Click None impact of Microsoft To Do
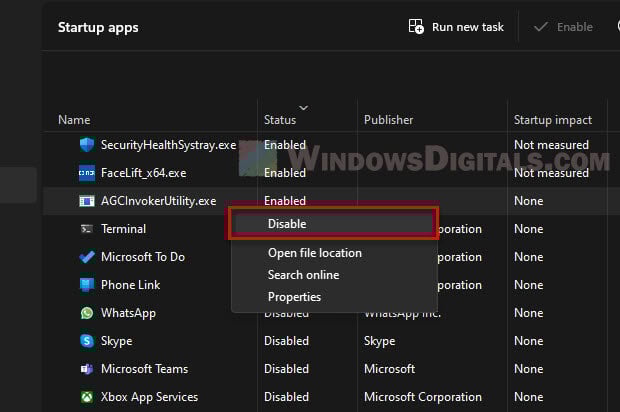The image size is (620, 412). coord(528,257)
